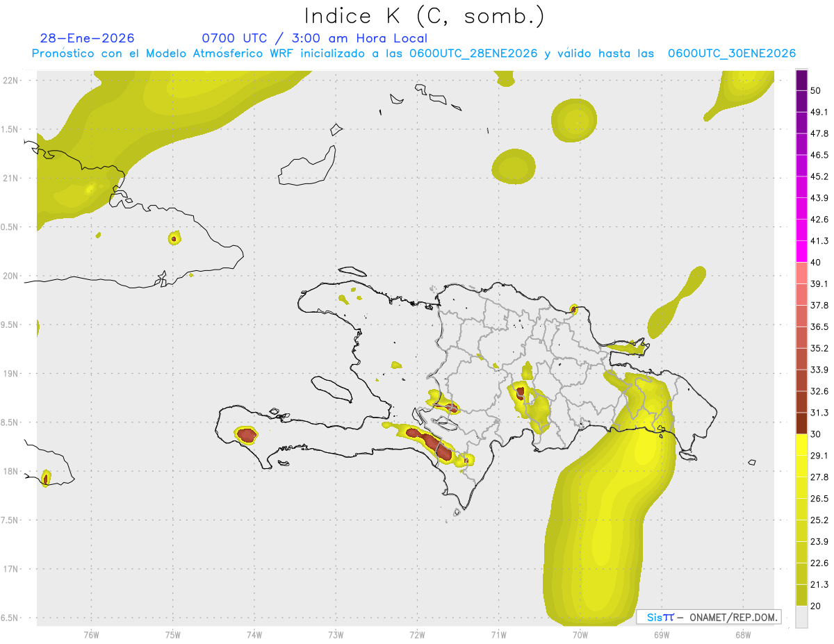
Task: Click the "22N" latitude label
Action: tap(10, 80)
